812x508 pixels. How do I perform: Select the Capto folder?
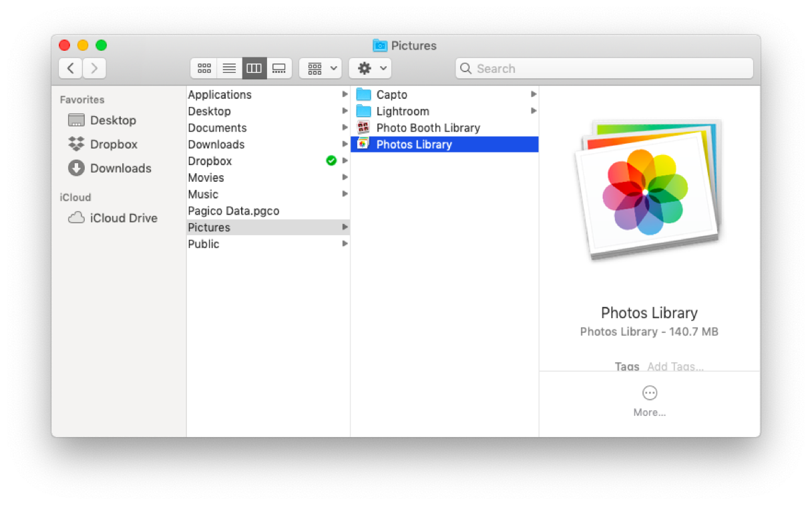pyautogui.click(x=445, y=95)
